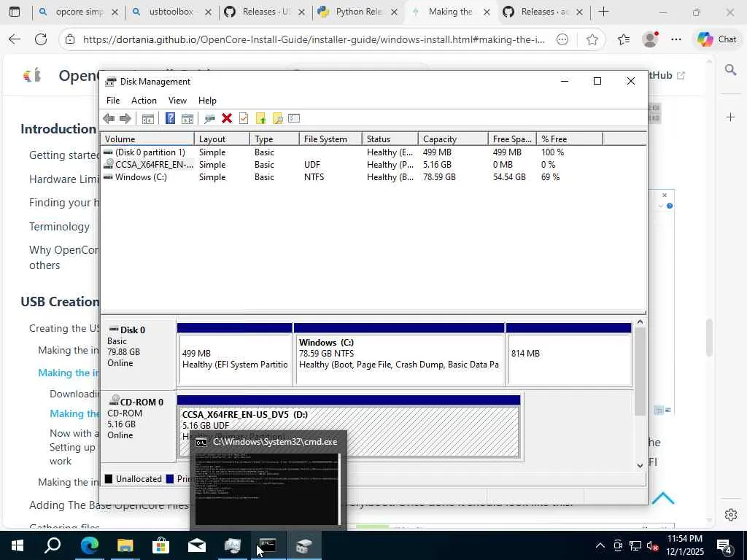747x560 pixels.
Task: Switch to the 'usbtoolbox' browser tab
Action: [171, 12]
